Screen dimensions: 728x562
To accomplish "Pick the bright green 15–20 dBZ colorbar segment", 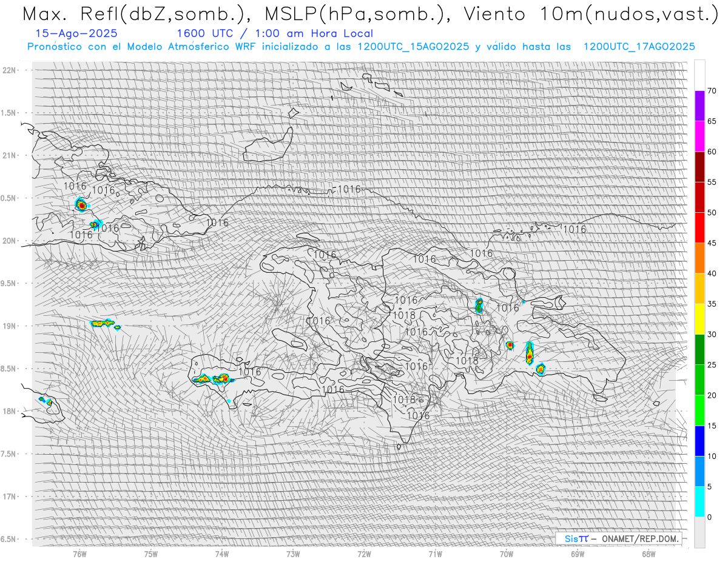I will (x=699, y=410).
